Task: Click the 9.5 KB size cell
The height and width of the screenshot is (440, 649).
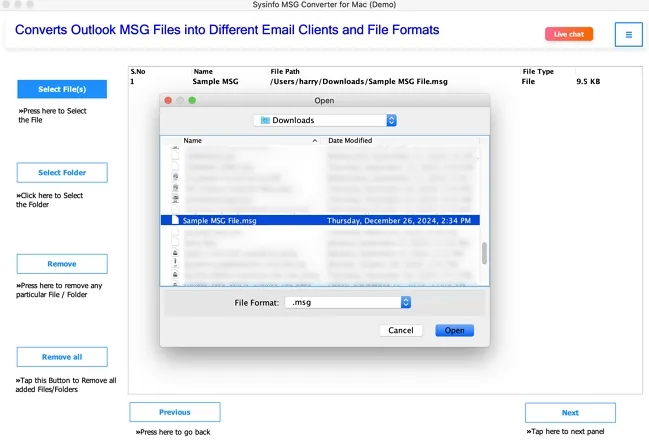Action: point(588,82)
